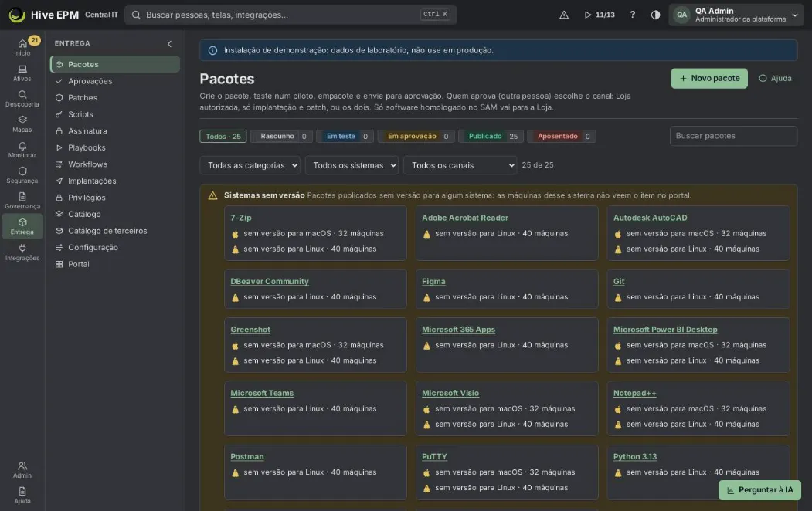Click the Novo pacote button

[x=709, y=79]
